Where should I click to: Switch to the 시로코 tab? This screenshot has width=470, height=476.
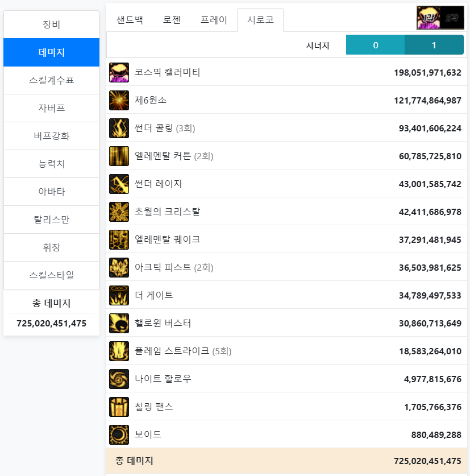click(260, 20)
